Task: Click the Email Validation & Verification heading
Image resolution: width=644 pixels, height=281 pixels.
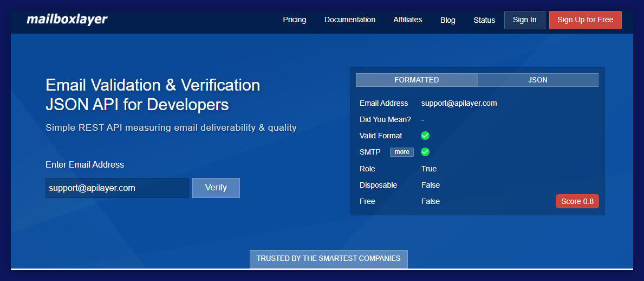Action: (x=153, y=94)
